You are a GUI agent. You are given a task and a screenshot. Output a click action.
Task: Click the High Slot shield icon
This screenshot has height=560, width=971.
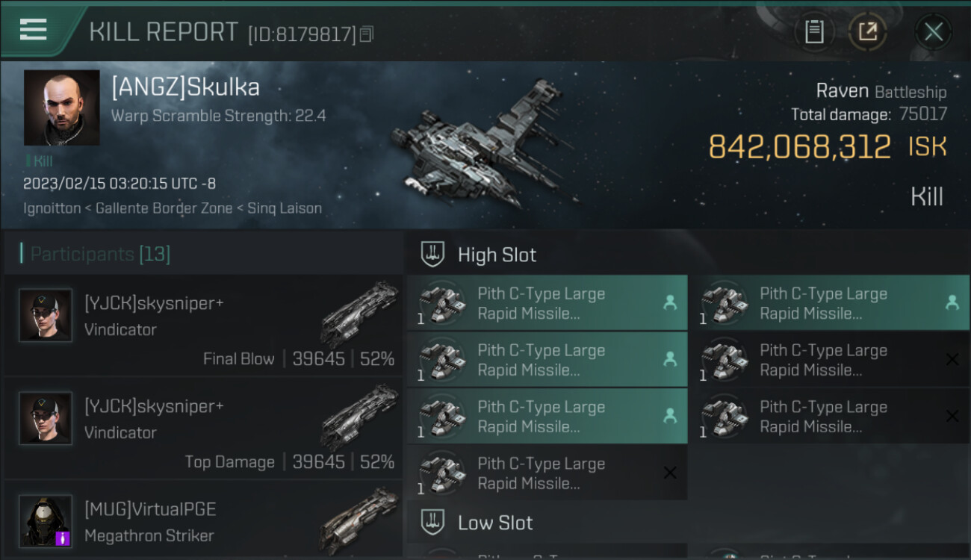coord(432,255)
